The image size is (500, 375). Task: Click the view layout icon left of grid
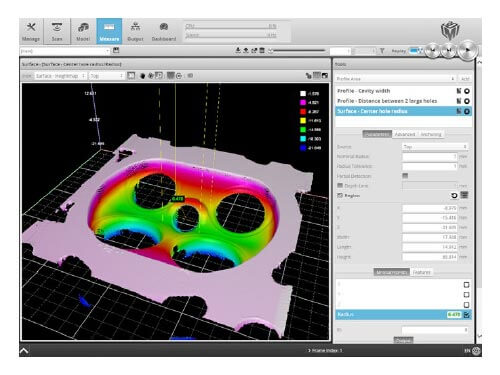308,76
